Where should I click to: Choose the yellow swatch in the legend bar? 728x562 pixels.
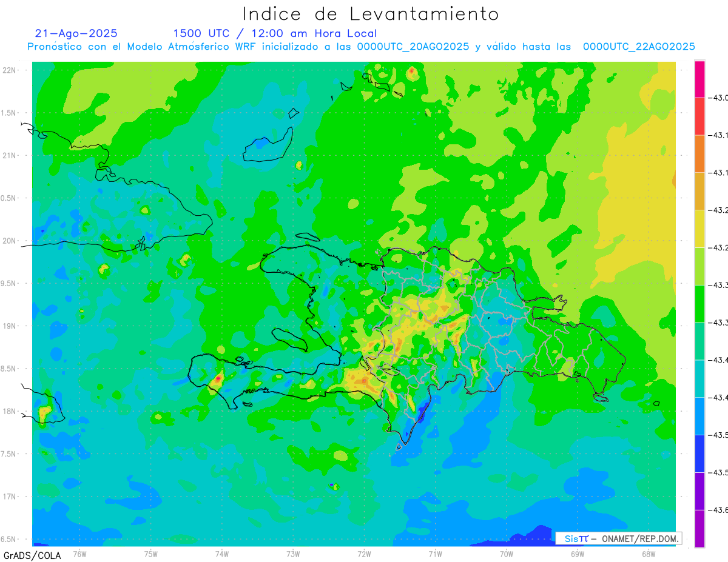(x=699, y=229)
